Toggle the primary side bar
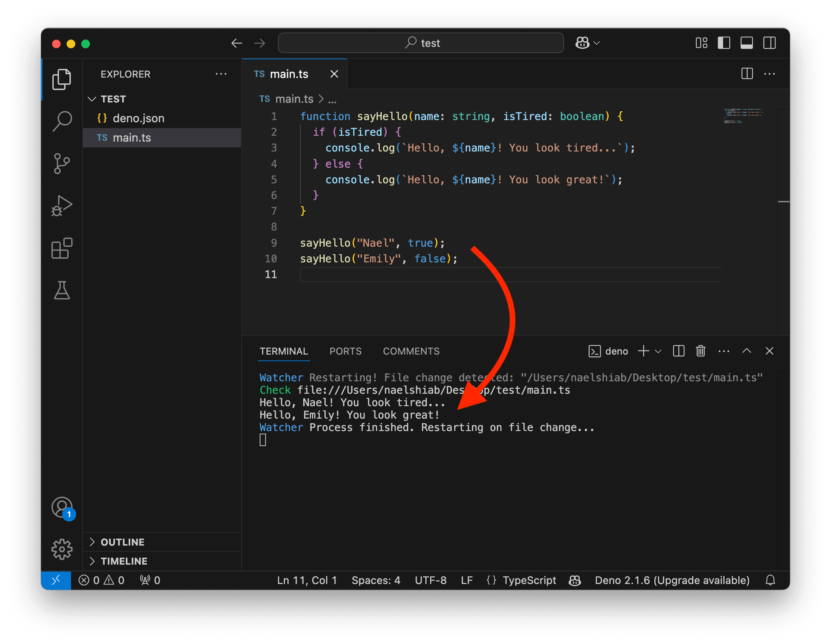This screenshot has height=644, width=831. (724, 43)
